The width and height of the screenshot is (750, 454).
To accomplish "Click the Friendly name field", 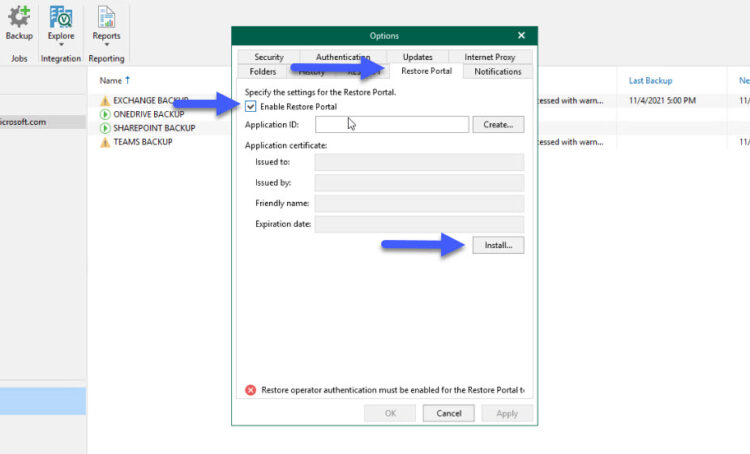I will [x=419, y=203].
